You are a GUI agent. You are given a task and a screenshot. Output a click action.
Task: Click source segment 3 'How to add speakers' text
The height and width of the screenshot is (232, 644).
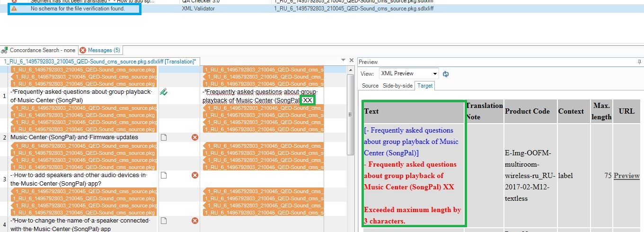coord(79,179)
